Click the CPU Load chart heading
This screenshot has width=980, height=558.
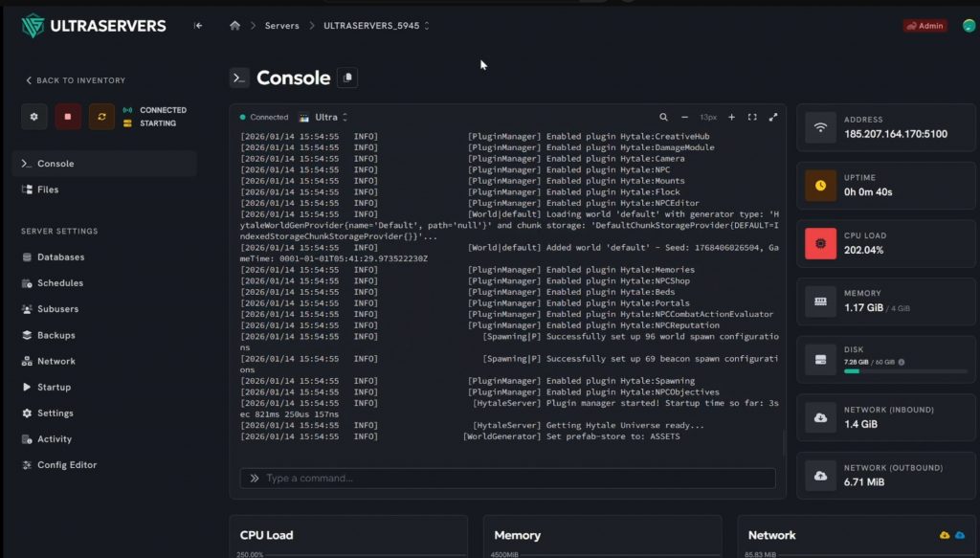[x=266, y=535]
